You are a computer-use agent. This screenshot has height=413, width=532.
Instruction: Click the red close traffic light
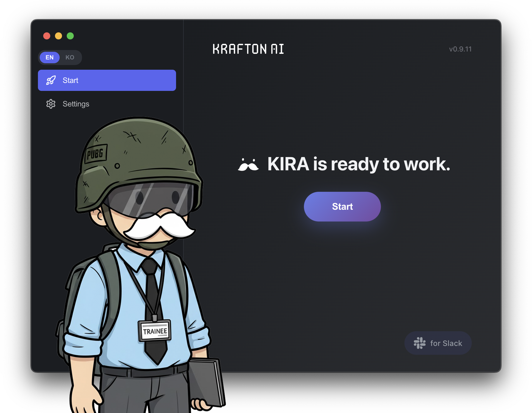[x=47, y=35]
